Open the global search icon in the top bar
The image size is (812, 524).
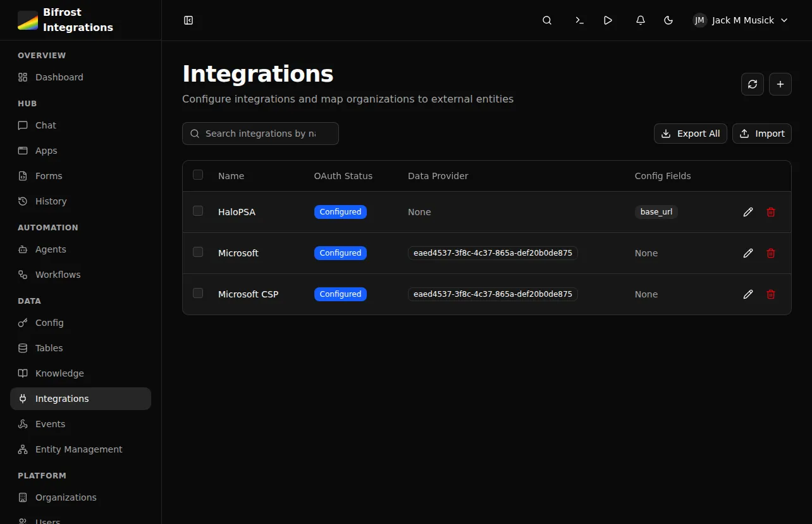[546, 20]
